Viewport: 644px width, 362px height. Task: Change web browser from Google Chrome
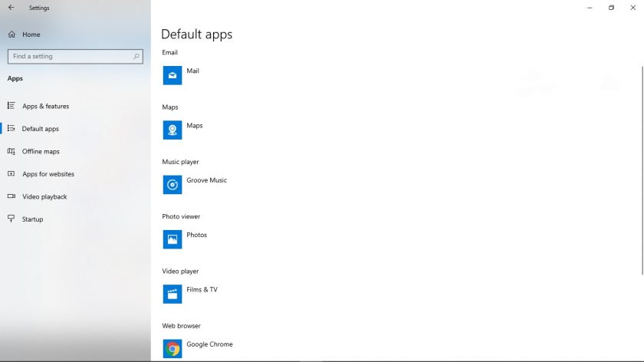pos(209,344)
